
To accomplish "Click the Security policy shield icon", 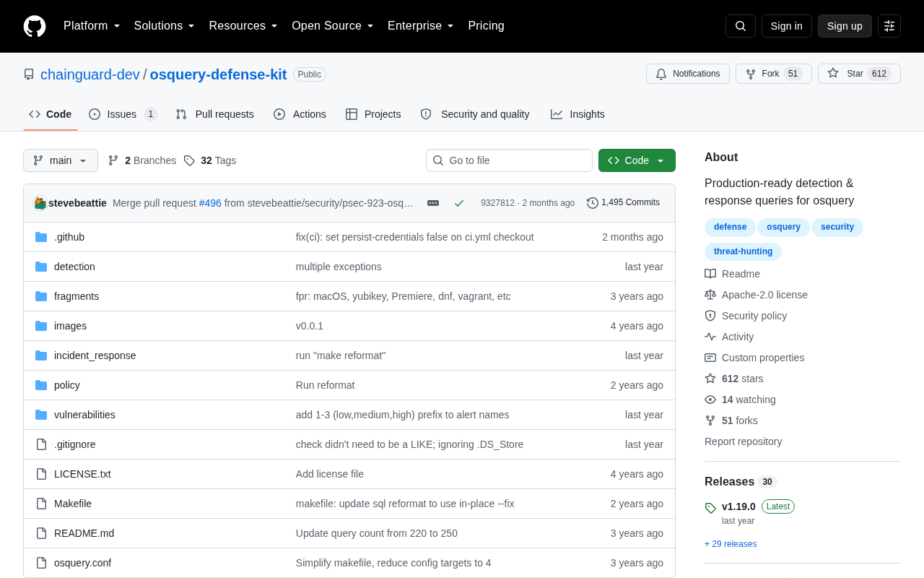I will [x=710, y=316].
